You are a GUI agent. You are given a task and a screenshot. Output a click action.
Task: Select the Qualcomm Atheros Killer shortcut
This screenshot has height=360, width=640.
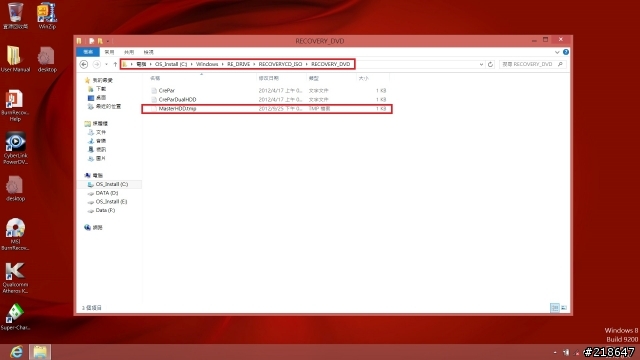[15, 278]
